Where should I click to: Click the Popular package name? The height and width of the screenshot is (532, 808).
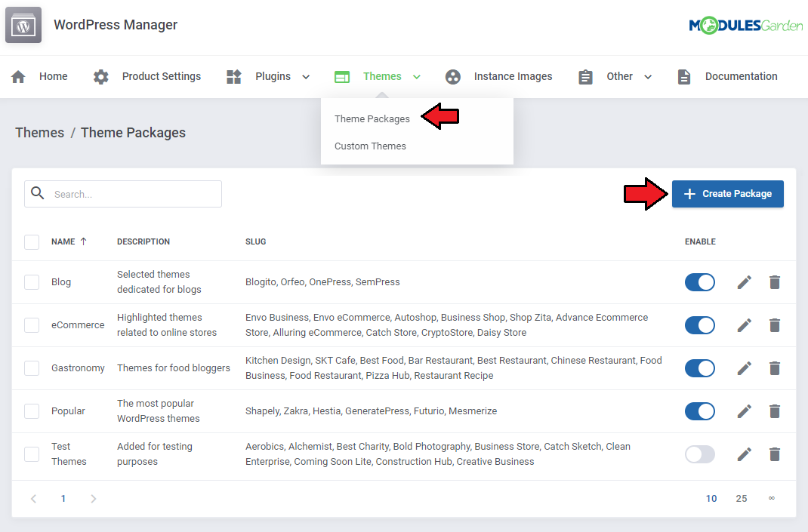coord(68,411)
